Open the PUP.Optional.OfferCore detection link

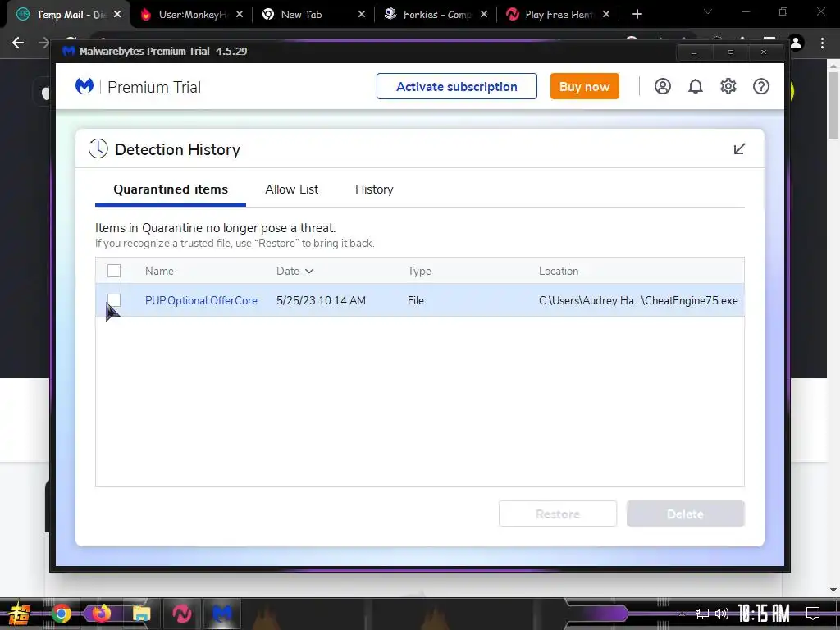coord(201,300)
